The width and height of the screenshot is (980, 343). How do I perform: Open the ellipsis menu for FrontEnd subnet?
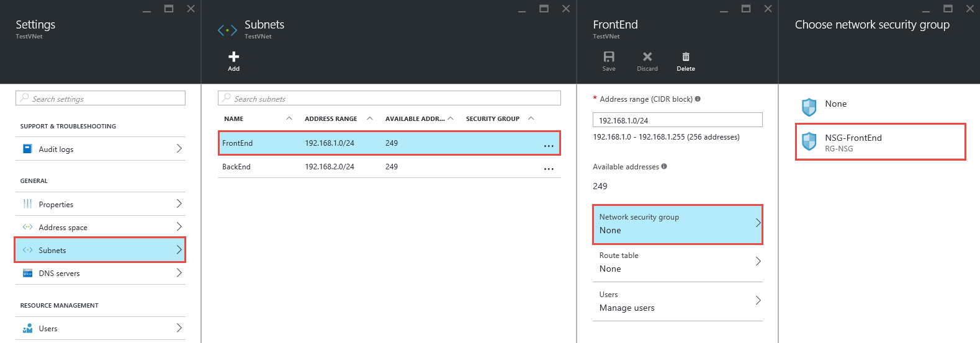(x=549, y=146)
